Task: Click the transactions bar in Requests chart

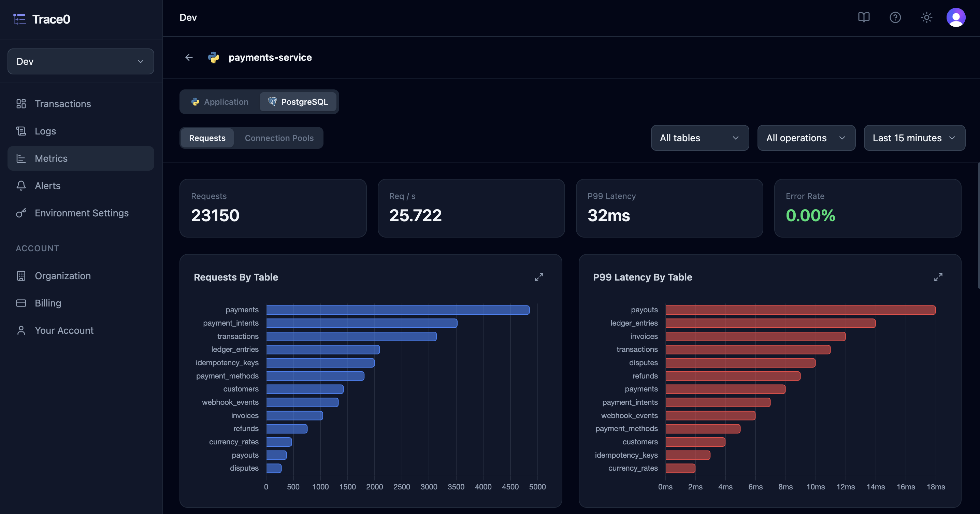Action: (x=351, y=336)
